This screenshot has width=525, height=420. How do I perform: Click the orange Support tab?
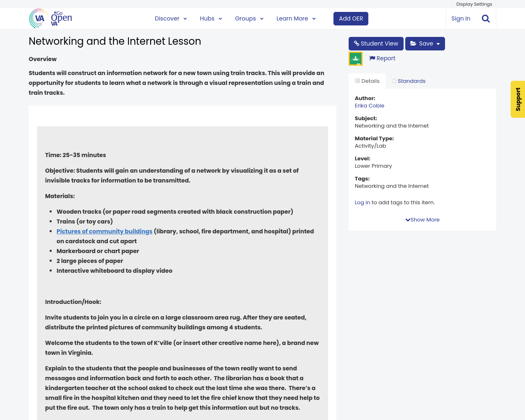pos(518,99)
